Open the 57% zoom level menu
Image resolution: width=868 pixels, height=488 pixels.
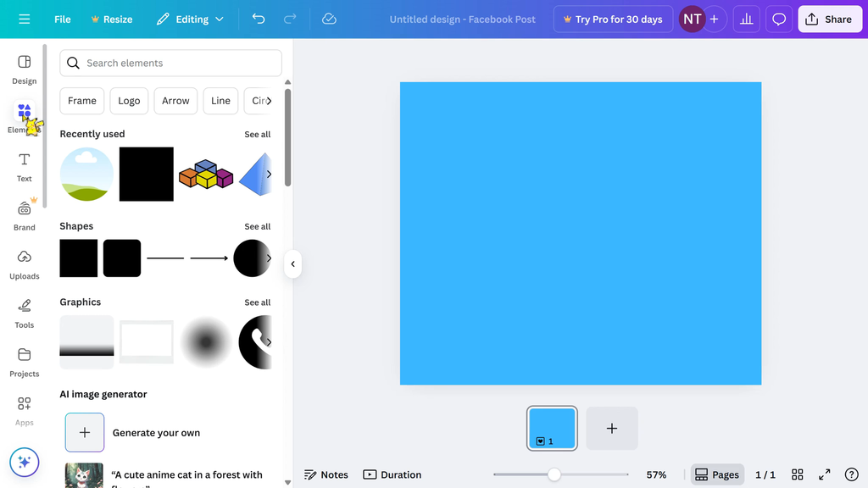(x=656, y=474)
